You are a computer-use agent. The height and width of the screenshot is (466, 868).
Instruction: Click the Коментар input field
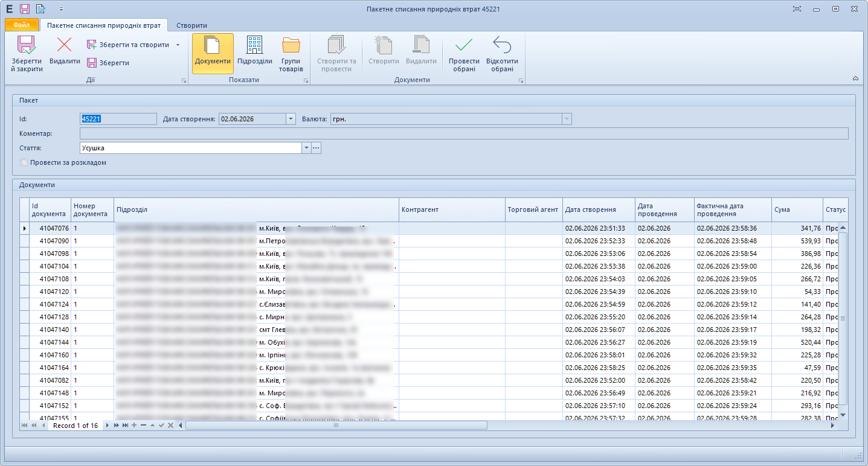(464, 133)
